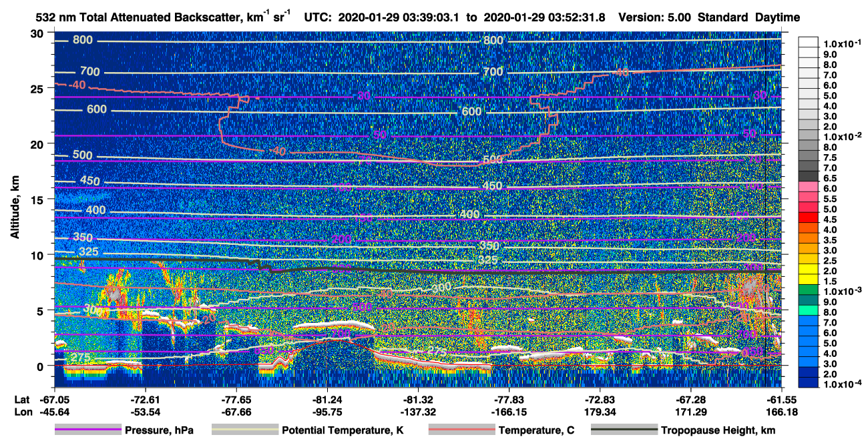Click the longitude value '171.29'
Screen dimensions: 868x445
click(x=690, y=412)
